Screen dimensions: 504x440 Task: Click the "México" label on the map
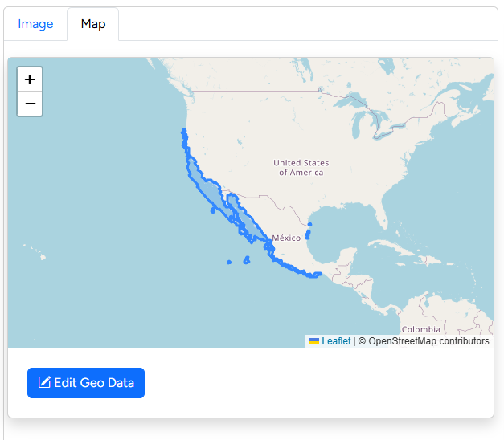pyautogui.click(x=286, y=238)
